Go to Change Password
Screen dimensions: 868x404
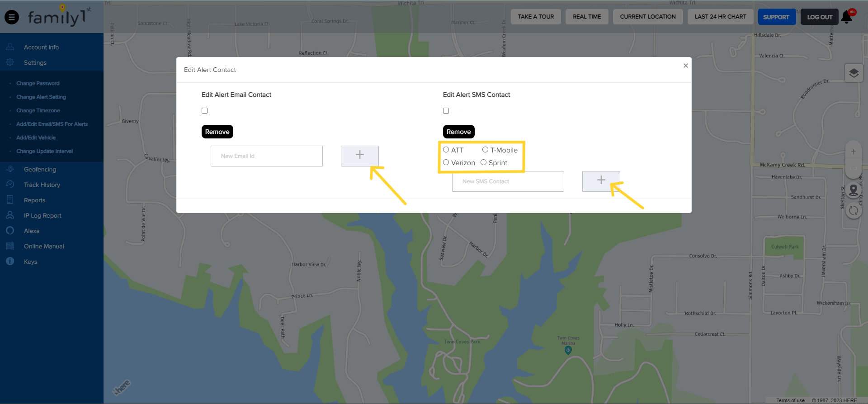(x=38, y=83)
